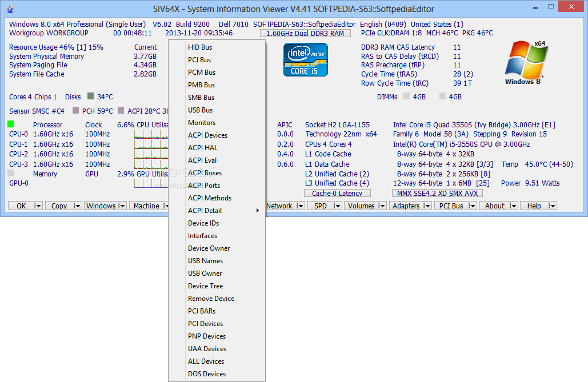Open the Adapters button dropdown arrow
The width and height of the screenshot is (588, 382).
pyautogui.click(x=427, y=206)
